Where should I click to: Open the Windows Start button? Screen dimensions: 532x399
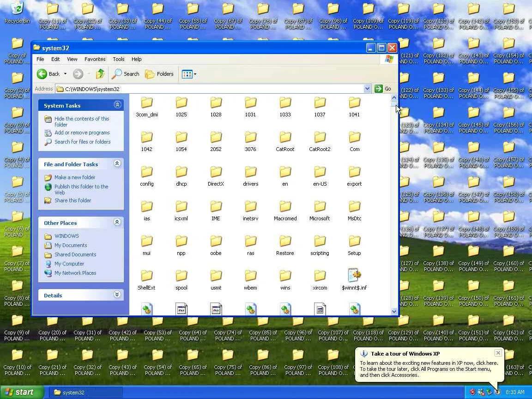click(x=22, y=392)
